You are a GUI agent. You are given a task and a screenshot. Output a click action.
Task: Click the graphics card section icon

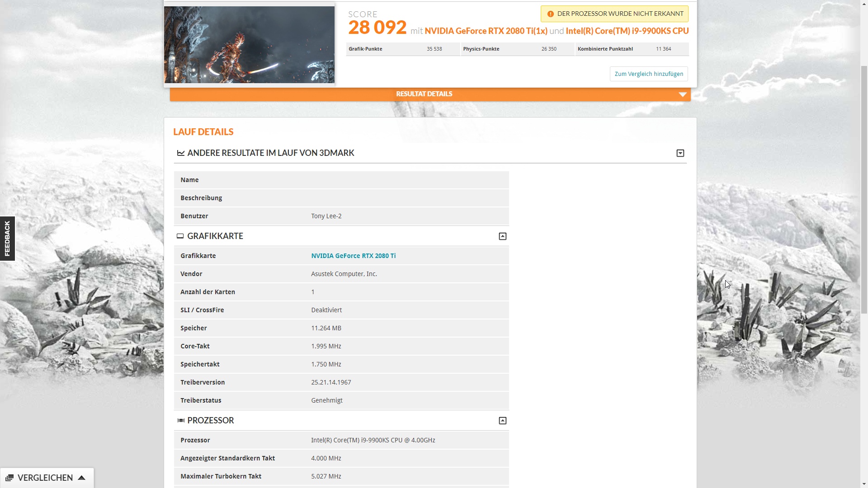click(x=180, y=236)
